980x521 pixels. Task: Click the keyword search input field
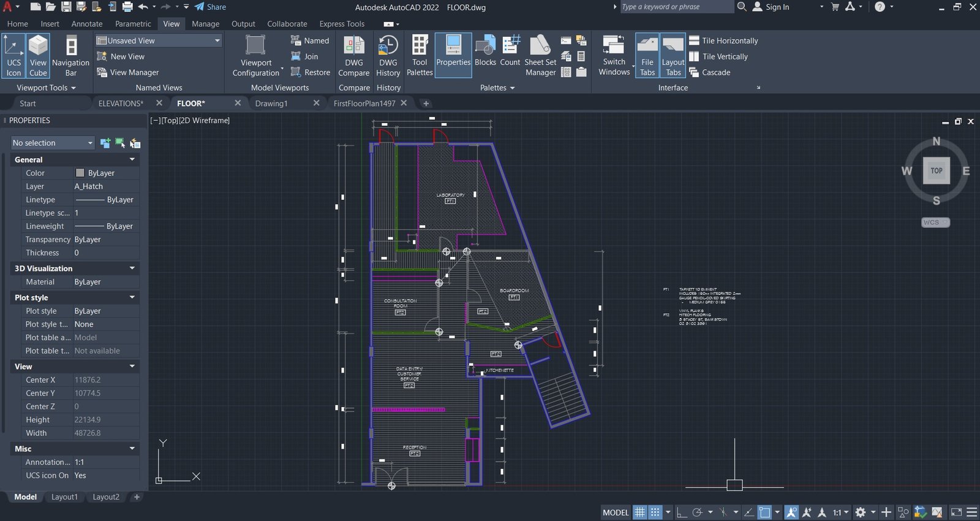tap(676, 7)
